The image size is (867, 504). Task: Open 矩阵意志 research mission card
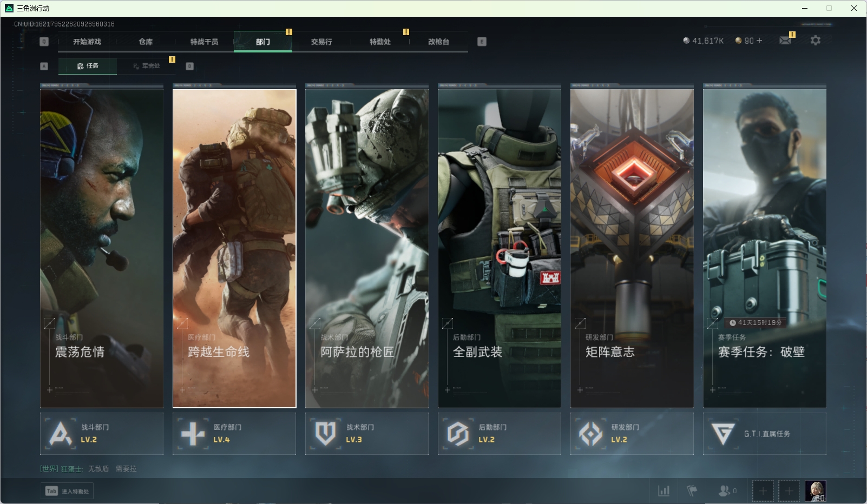[x=632, y=248]
